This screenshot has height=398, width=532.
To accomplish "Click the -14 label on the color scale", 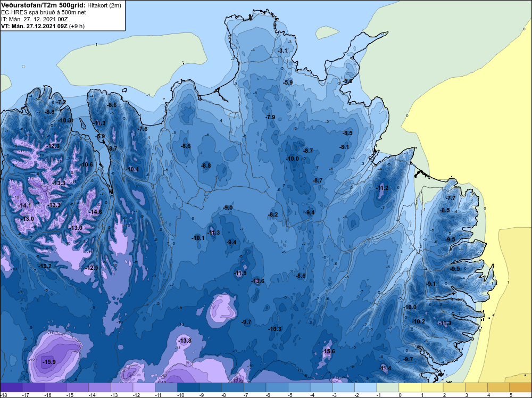I will (x=89, y=395).
